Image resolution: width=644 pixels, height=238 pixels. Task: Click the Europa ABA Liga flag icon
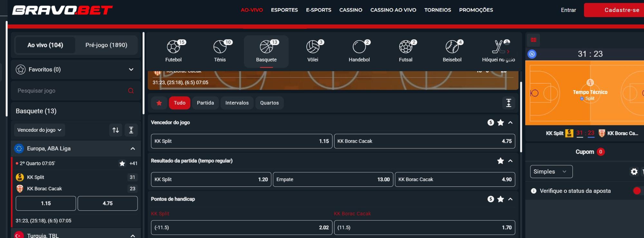tap(19, 148)
